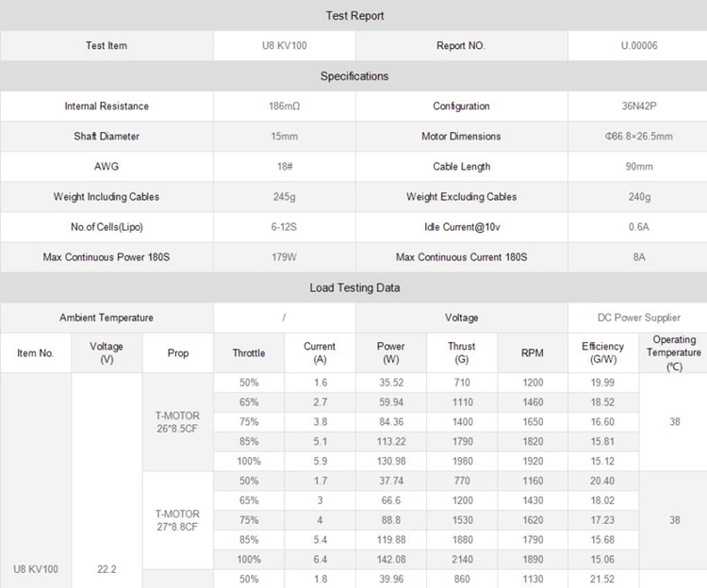707x588 pixels.
Task: Select the 'DC Power Supplier' cell
Action: (639, 318)
